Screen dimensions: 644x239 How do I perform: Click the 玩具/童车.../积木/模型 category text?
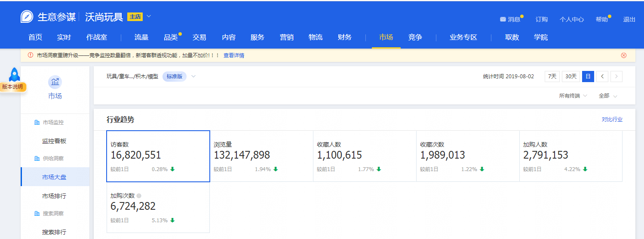(132, 77)
